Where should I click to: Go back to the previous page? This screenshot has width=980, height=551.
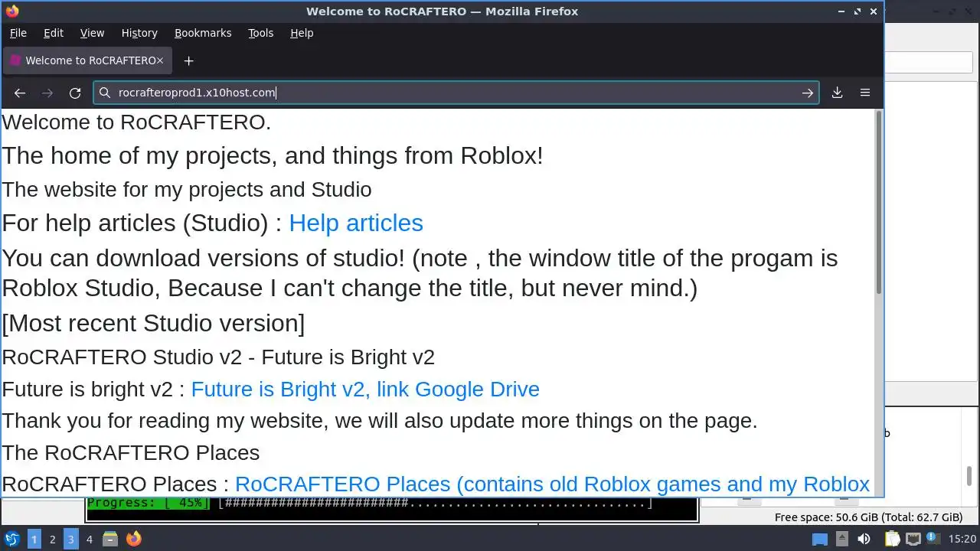pos(20,93)
